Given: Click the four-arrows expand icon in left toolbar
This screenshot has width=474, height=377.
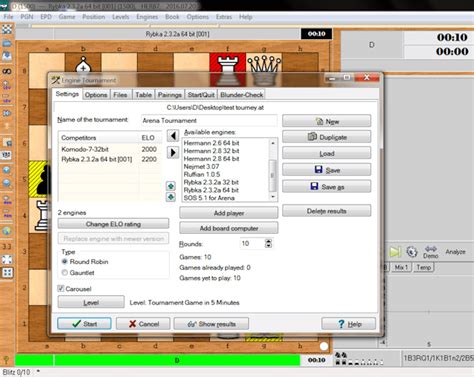Looking at the screenshot, I should point(7,259).
